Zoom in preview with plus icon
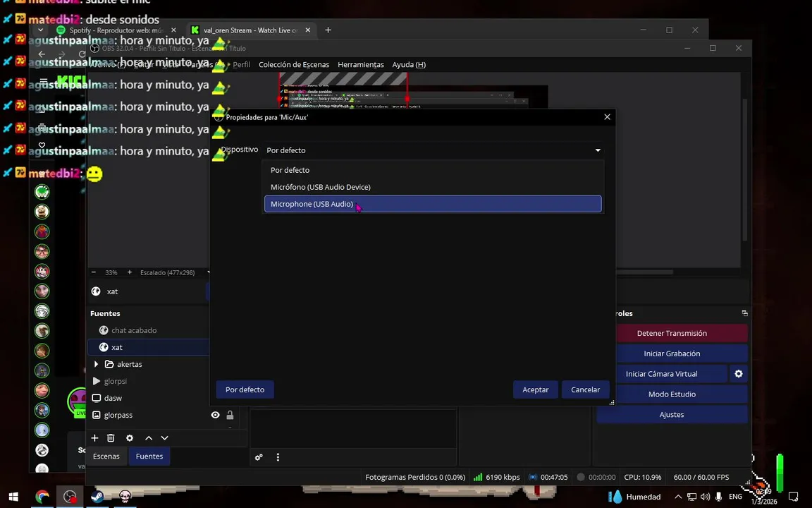The image size is (812, 508). tap(130, 272)
